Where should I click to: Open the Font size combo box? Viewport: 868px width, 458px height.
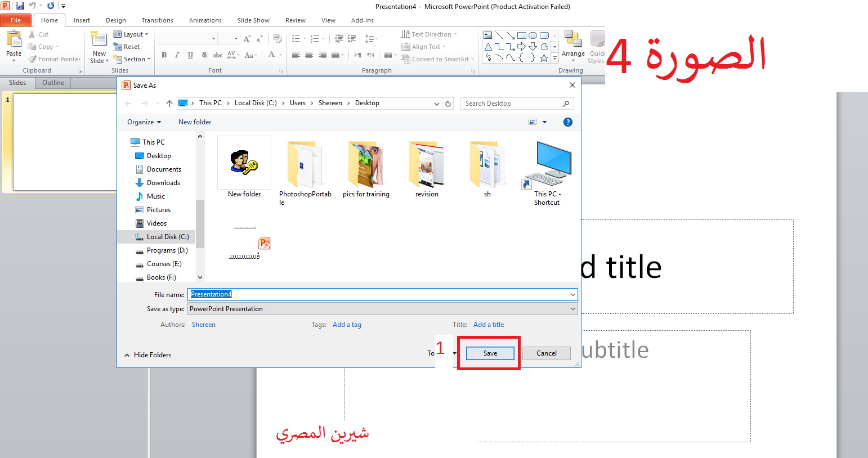coord(229,39)
